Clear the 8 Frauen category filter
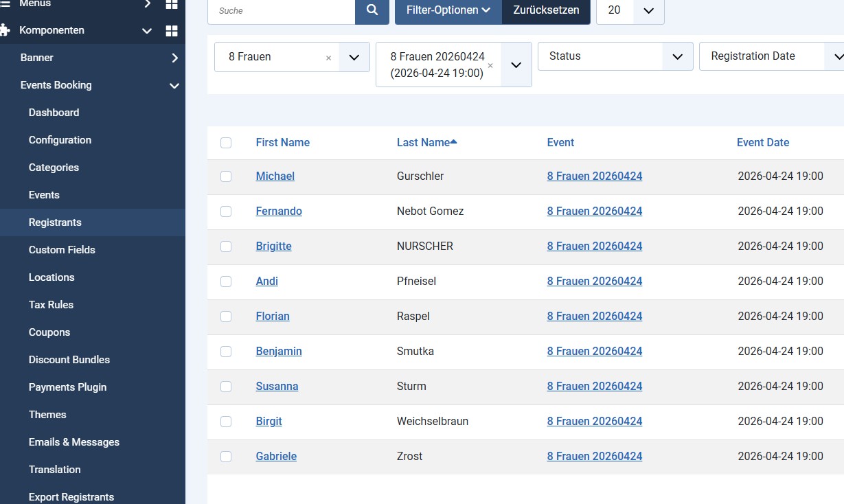The image size is (844, 504). pos(328,58)
